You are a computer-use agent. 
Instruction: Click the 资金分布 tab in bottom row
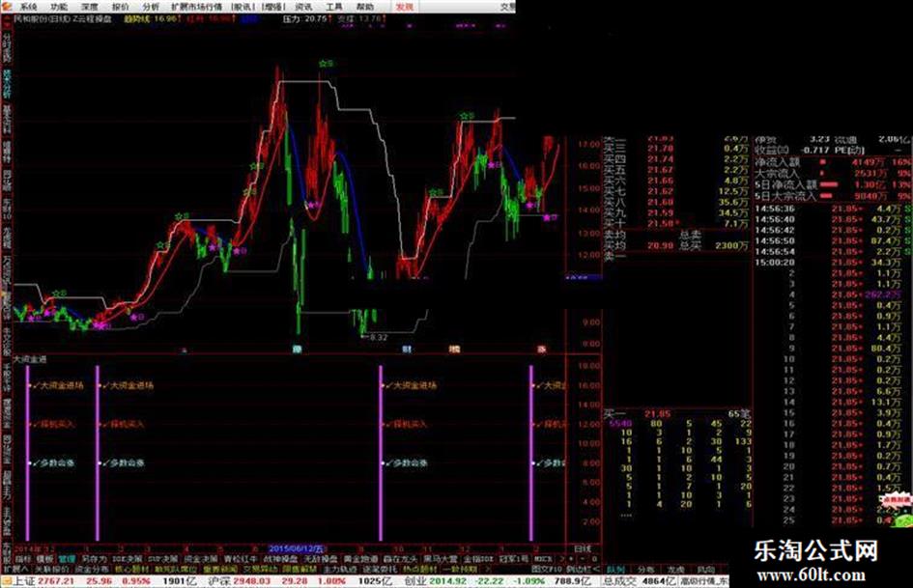coord(92,569)
